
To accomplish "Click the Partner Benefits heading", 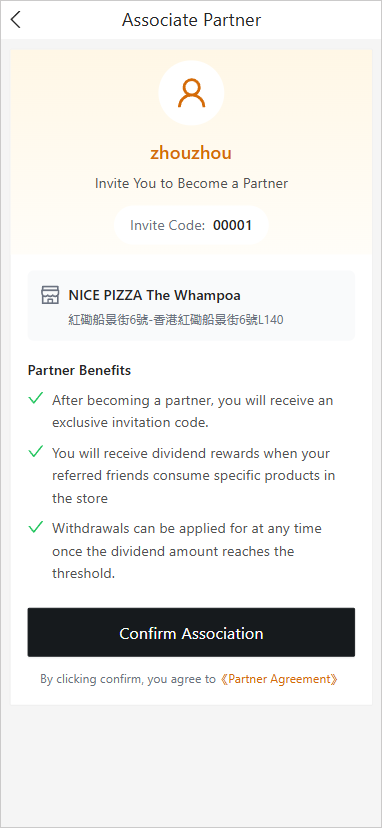I will click(x=79, y=370).
